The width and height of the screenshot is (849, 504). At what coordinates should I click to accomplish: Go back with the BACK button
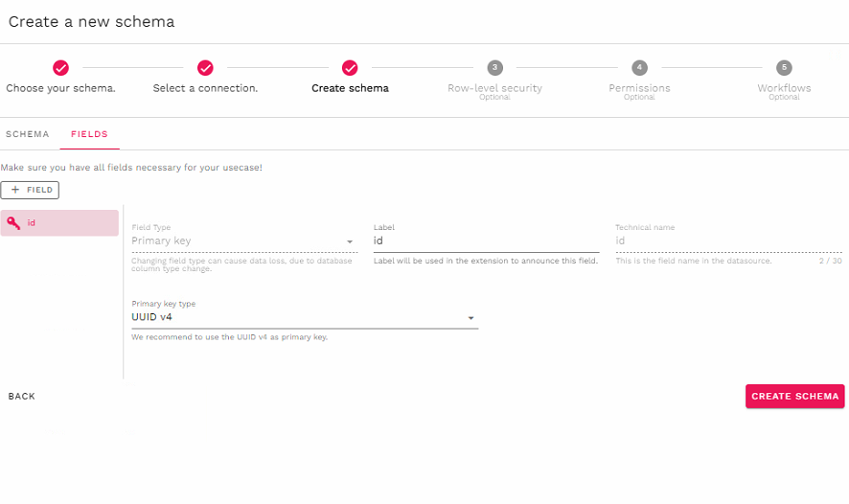22,397
